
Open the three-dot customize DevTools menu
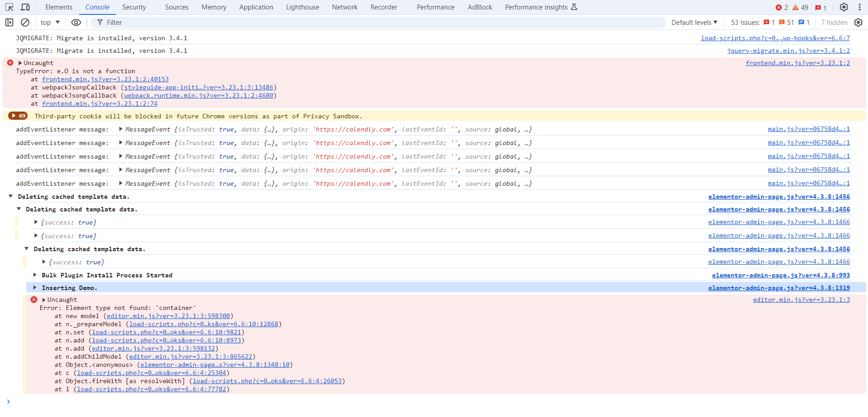click(860, 7)
